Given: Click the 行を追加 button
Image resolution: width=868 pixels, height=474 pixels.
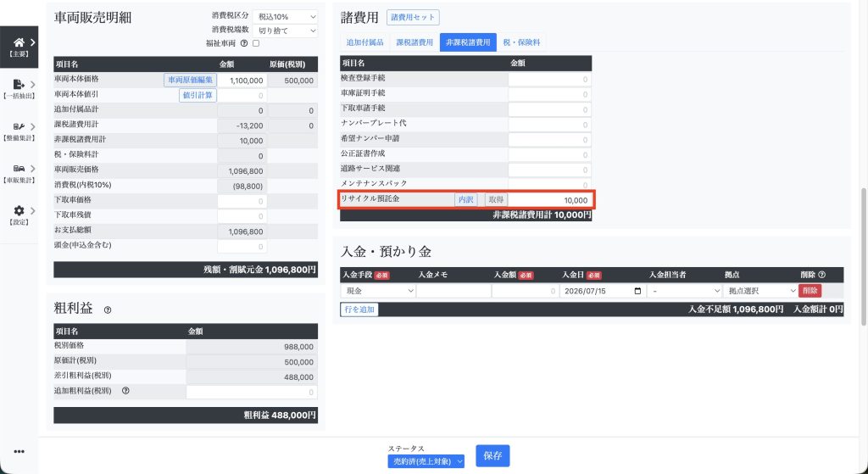Looking at the screenshot, I should pyautogui.click(x=359, y=309).
